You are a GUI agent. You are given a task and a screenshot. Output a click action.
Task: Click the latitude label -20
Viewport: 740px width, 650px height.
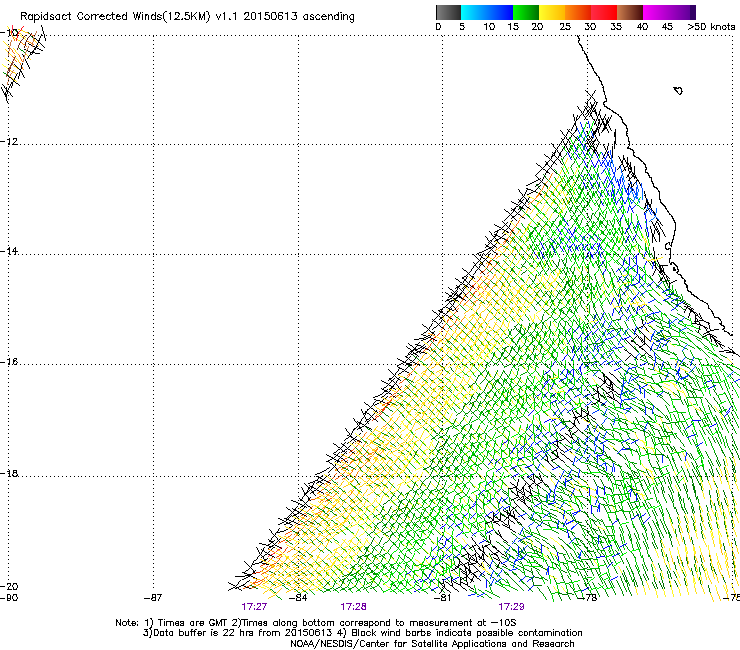click(9, 586)
